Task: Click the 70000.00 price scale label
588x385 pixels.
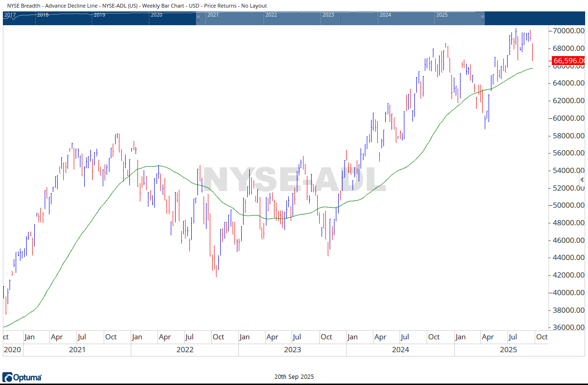Action: click(568, 31)
